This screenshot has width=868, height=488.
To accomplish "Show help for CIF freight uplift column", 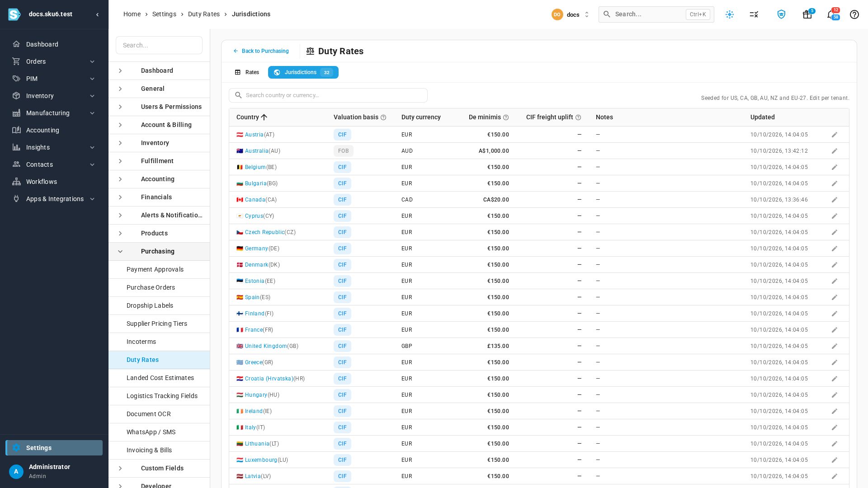I will (578, 117).
